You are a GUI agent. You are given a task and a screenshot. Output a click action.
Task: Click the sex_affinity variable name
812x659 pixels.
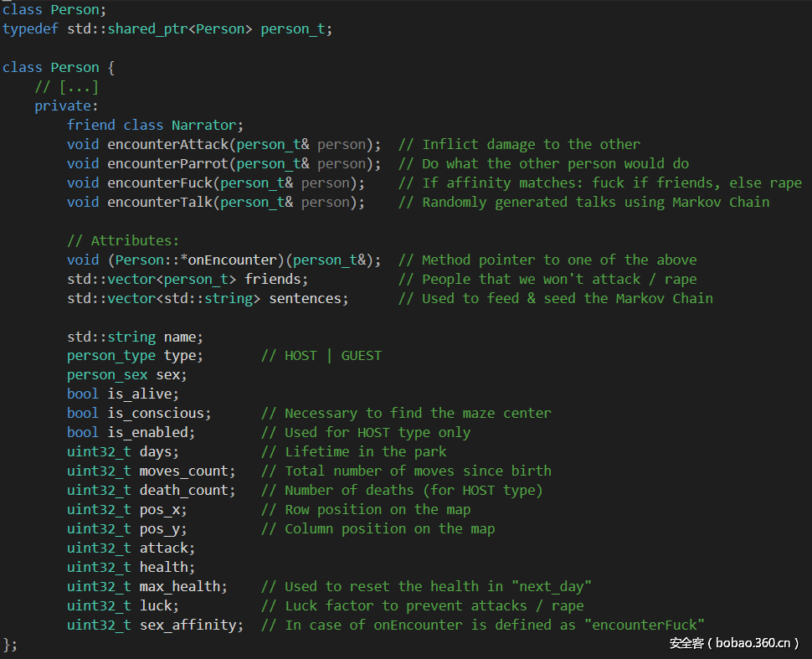point(191,625)
